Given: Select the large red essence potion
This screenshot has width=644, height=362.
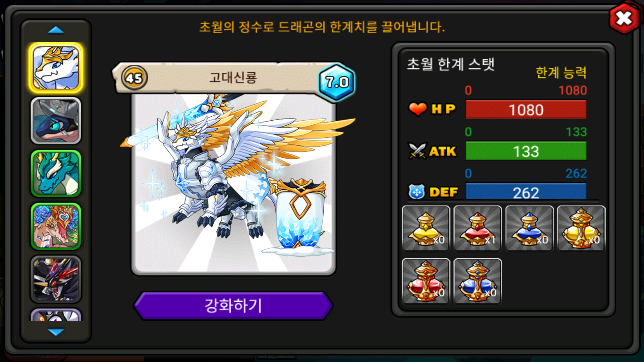Looking at the screenshot, I should (426, 281).
